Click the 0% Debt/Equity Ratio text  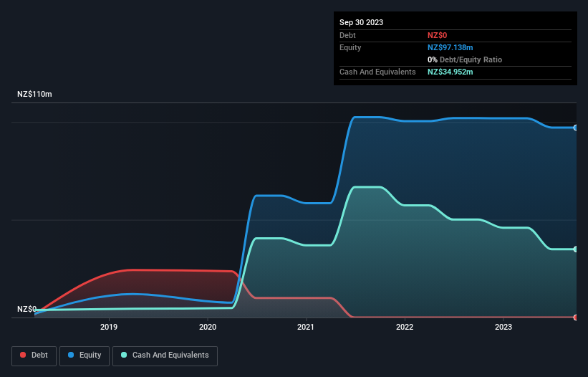tap(465, 59)
